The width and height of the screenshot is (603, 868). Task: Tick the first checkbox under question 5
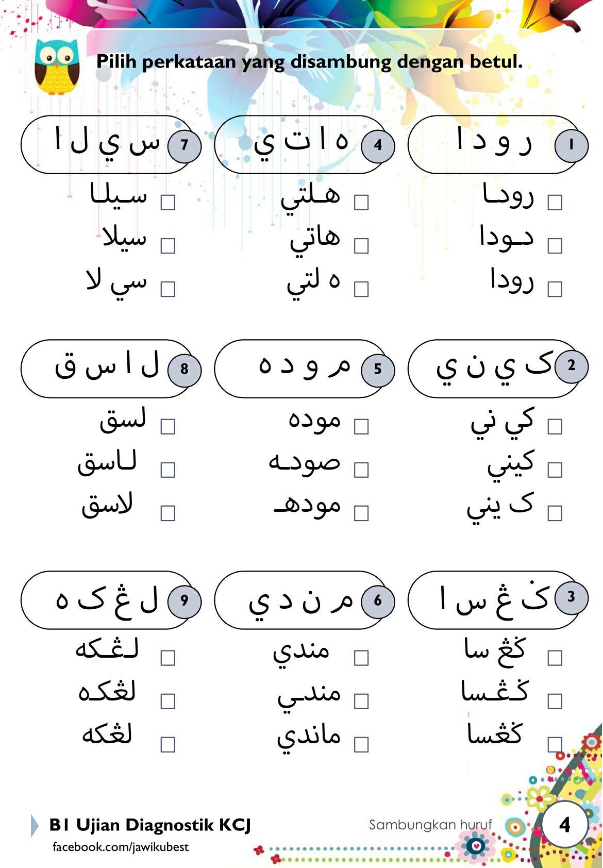coord(361,427)
